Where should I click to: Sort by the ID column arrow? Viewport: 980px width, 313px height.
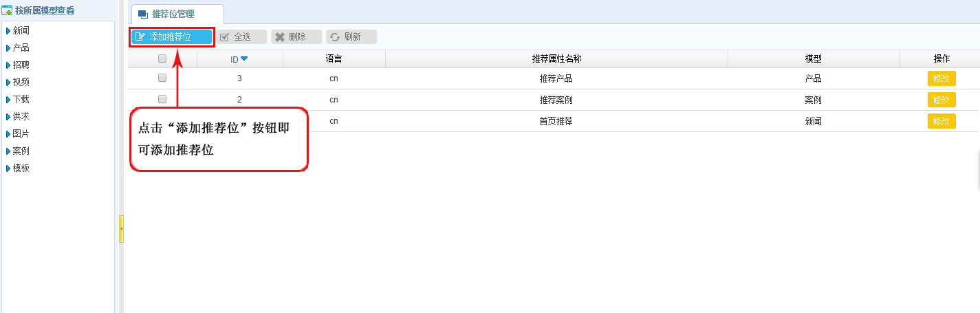coord(244,58)
